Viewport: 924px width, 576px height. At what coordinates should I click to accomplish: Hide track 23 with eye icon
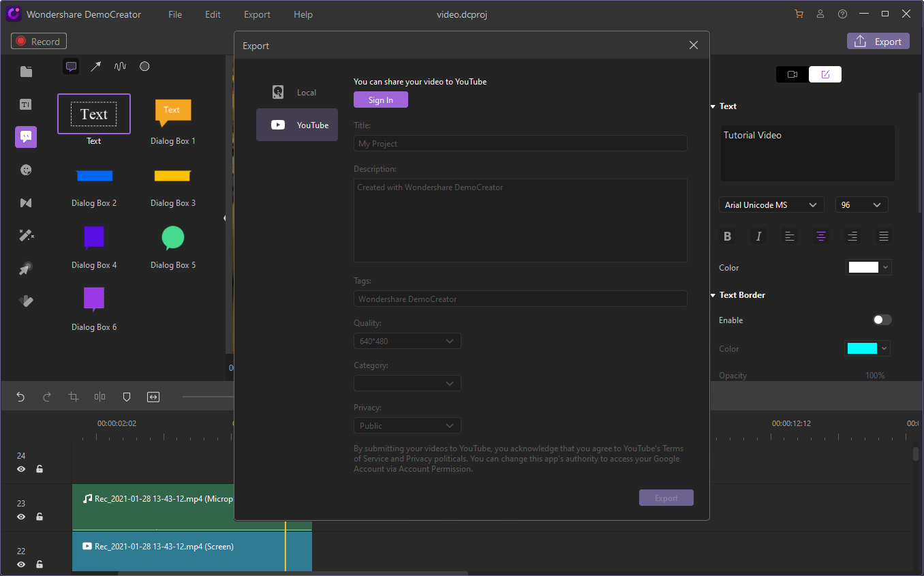point(21,517)
